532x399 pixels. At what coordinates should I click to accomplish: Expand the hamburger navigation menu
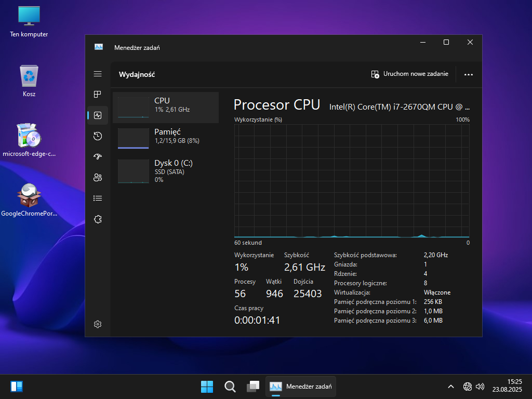(x=98, y=74)
